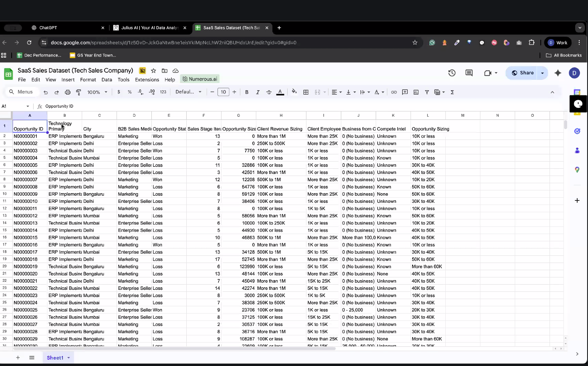This screenshot has height=366, width=588.
Task: Expand the Sheet1 tab options arrow
Action: pos(68,358)
